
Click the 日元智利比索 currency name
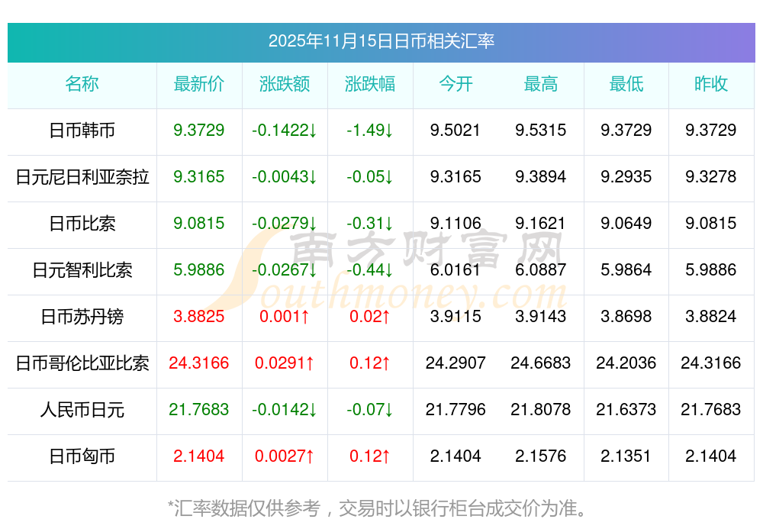(82, 270)
